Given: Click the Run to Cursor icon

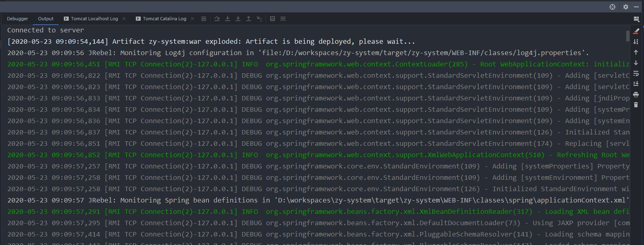Looking at the screenshot, I should (x=259, y=19).
